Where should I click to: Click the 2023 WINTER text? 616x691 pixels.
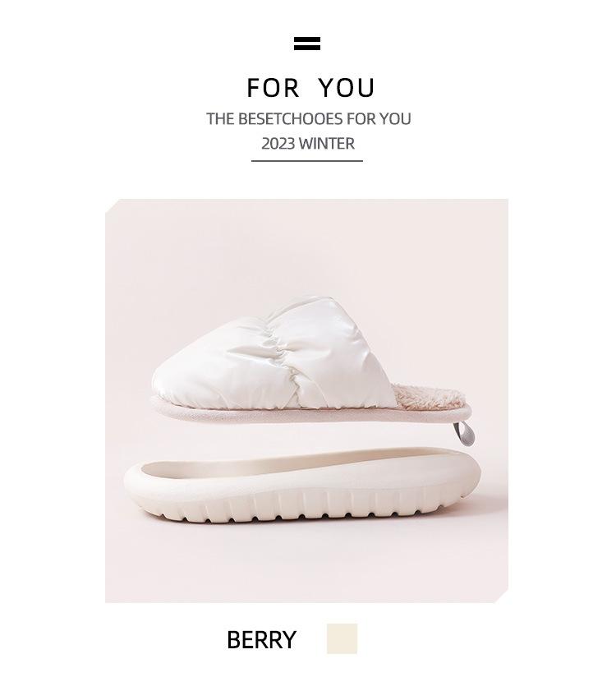[308, 144]
